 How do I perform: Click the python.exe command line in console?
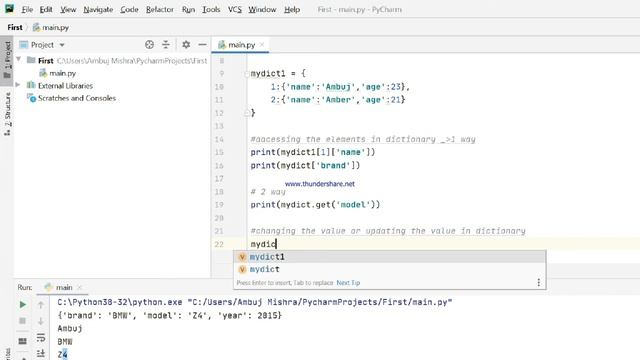(255, 302)
